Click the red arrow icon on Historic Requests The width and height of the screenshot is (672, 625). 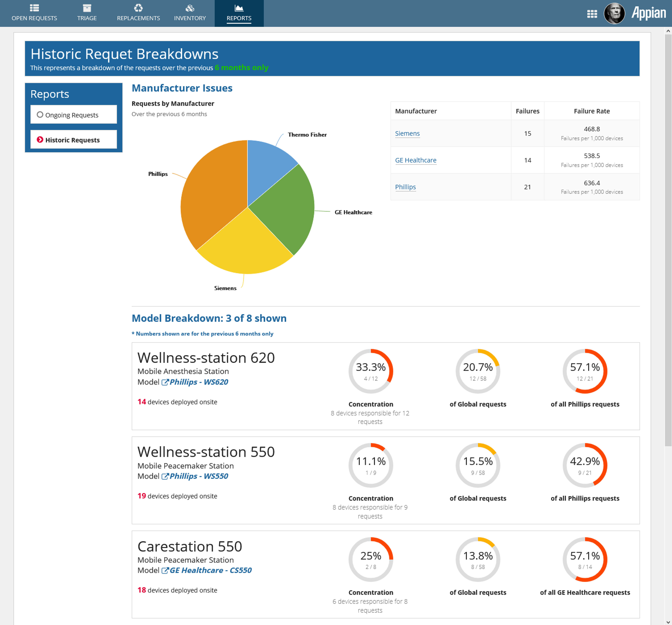(40, 140)
